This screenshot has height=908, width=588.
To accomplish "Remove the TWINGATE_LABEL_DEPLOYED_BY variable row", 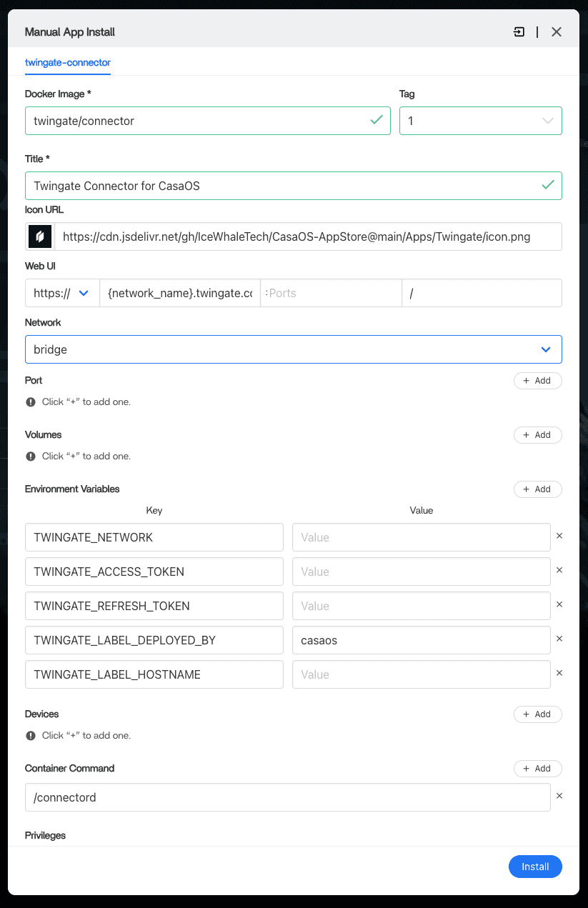I will click(x=559, y=639).
